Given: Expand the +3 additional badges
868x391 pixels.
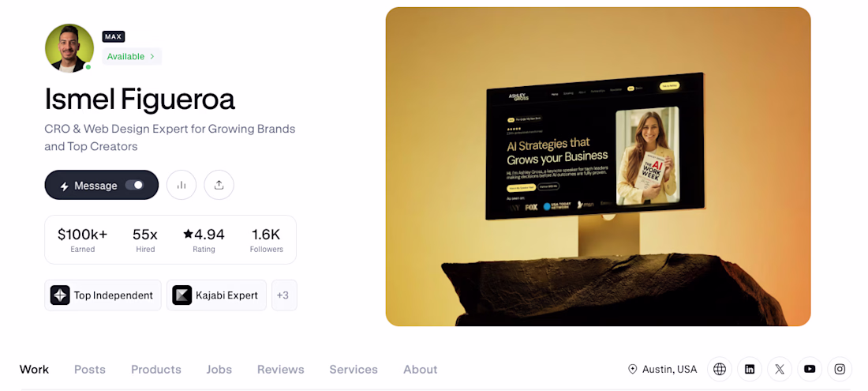Looking at the screenshot, I should pyautogui.click(x=284, y=295).
